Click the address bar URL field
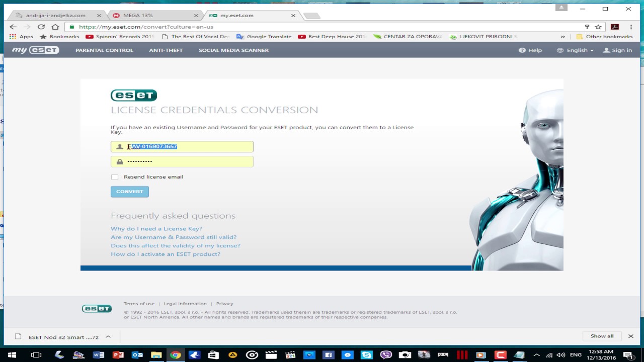Image resolution: width=644 pixels, height=362 pixels. pyautogui.click(x=322, y=27)
